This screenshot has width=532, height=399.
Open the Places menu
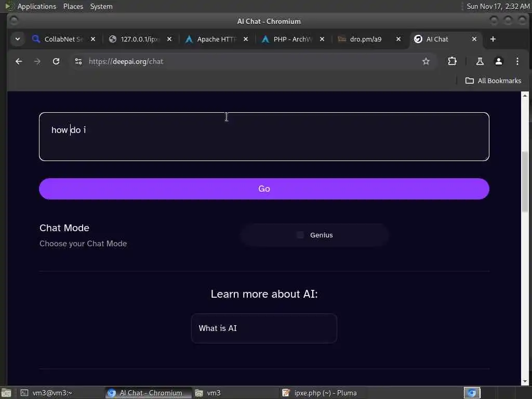pyautogui.click(x=73, y=6)
